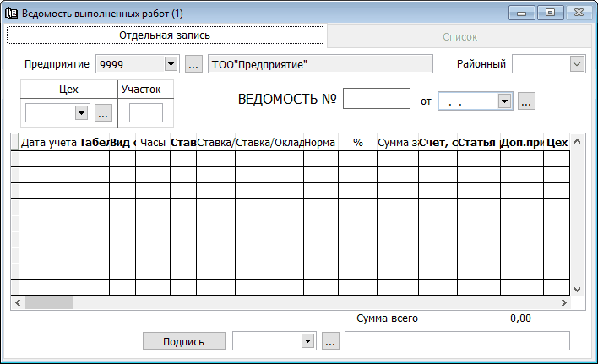Image resolution: width=598 pixels, height=364 pixels.
Task: Click the document icon in title bar
Action: (x=12, y=13)
